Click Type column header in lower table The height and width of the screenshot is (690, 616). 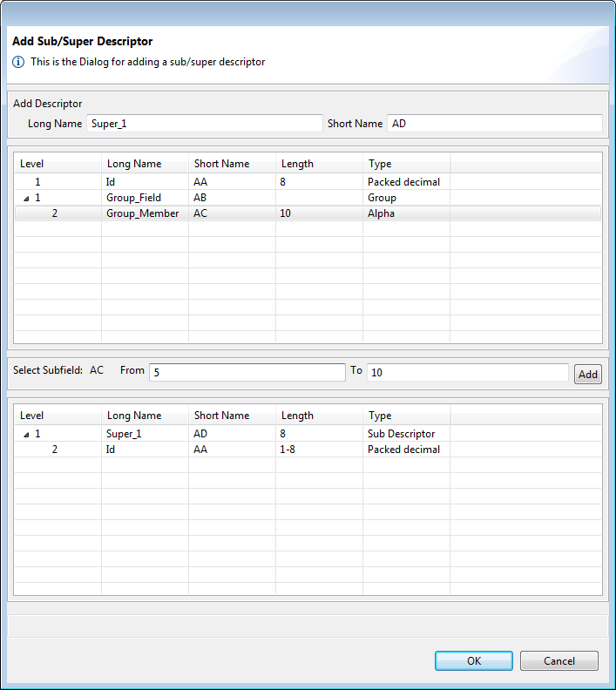407,416
